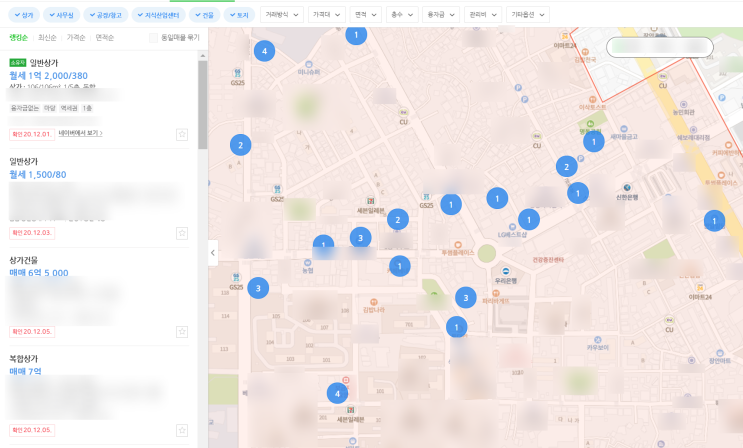Click the 파리바게뜨 bakery icon
Image resolution: width=743 pixels, height=448 pixels.
pyautogui.click(x=496, y=293)
